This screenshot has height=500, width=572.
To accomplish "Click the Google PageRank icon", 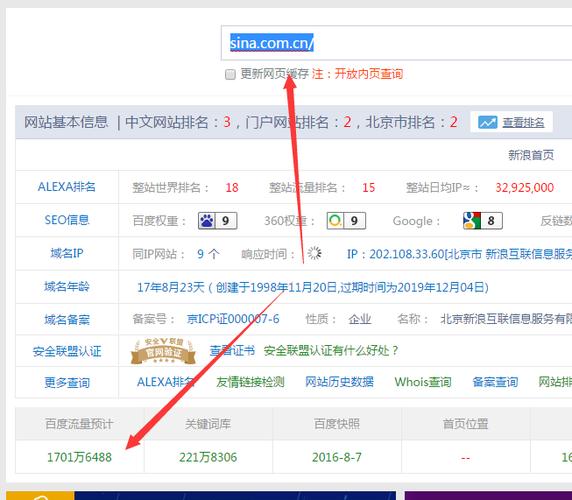I will click(x=472, y=221).
